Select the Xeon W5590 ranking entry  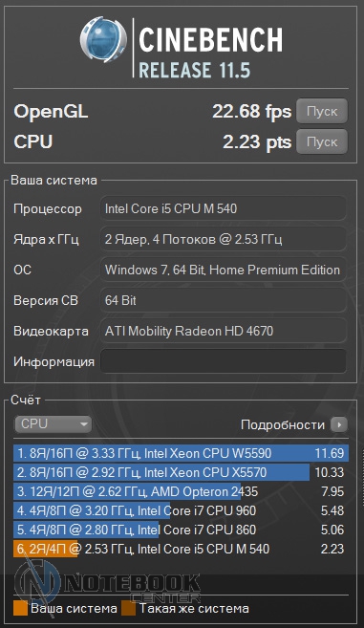[181, 453]
